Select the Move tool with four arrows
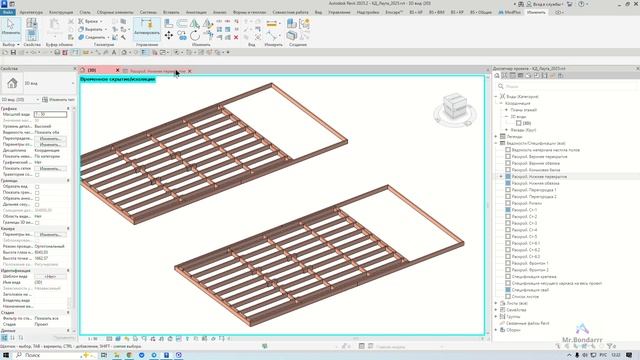 pyautogui.click(x=169, y=36)
